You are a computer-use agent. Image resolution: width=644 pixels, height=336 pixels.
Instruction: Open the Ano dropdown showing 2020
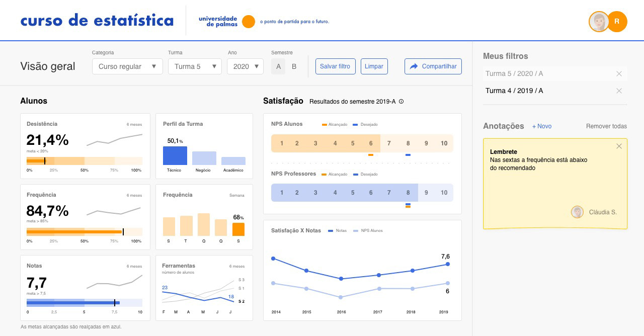click(245, 66)
